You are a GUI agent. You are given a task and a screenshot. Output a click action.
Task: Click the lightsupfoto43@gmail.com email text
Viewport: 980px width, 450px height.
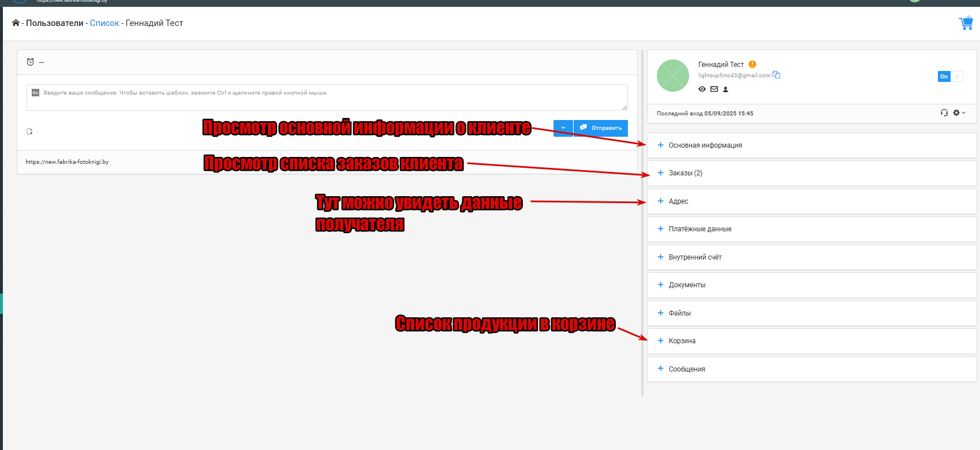[734, 76]
